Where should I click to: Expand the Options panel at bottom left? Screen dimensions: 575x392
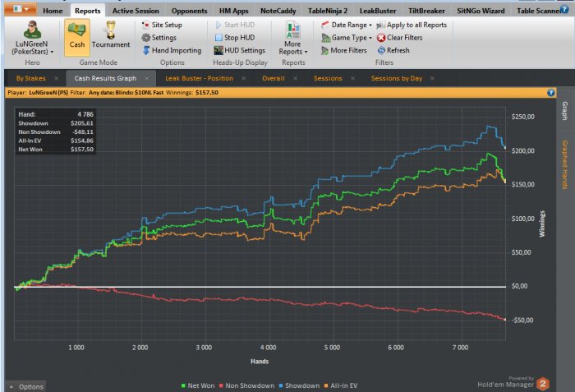pos(26,386)
